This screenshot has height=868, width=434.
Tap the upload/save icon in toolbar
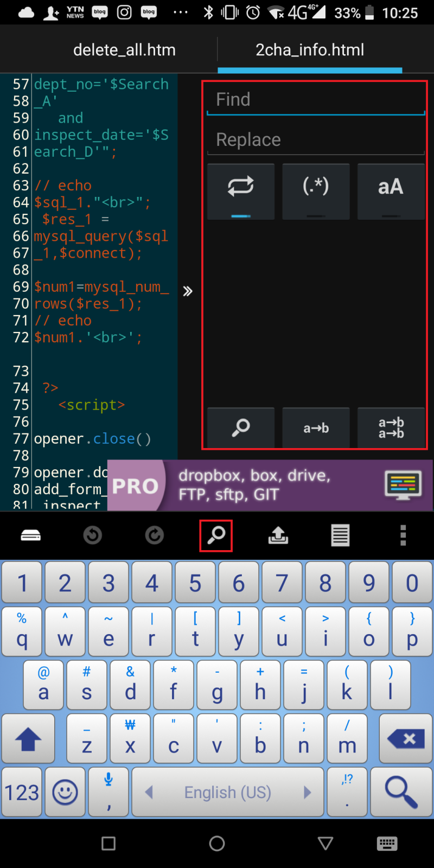(x=278, y=535)
